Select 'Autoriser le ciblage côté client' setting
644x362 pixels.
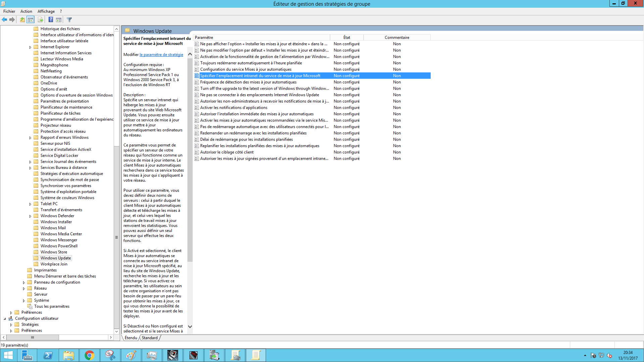[227, 152]
